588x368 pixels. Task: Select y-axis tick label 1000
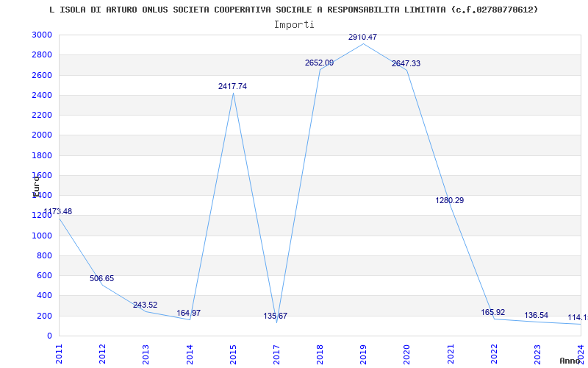point(43,236)
